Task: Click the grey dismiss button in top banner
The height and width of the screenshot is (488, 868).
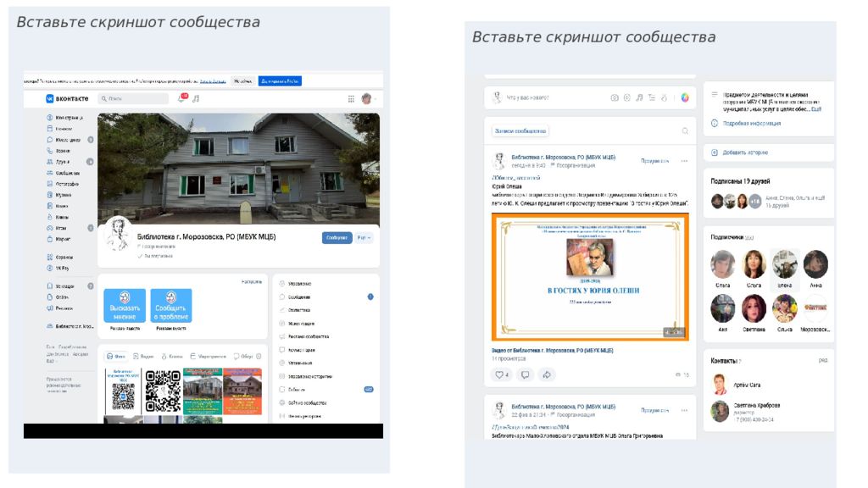Action: tap(242, 80)
